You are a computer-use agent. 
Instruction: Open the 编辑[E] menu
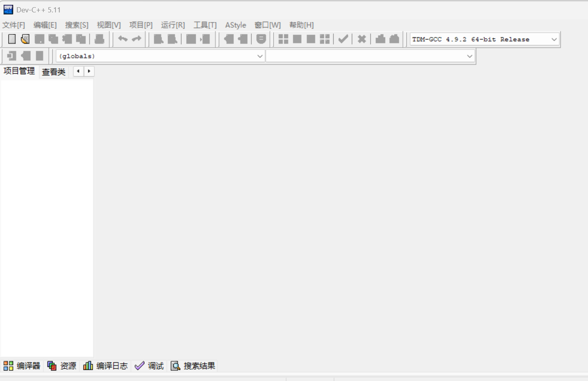45,25
